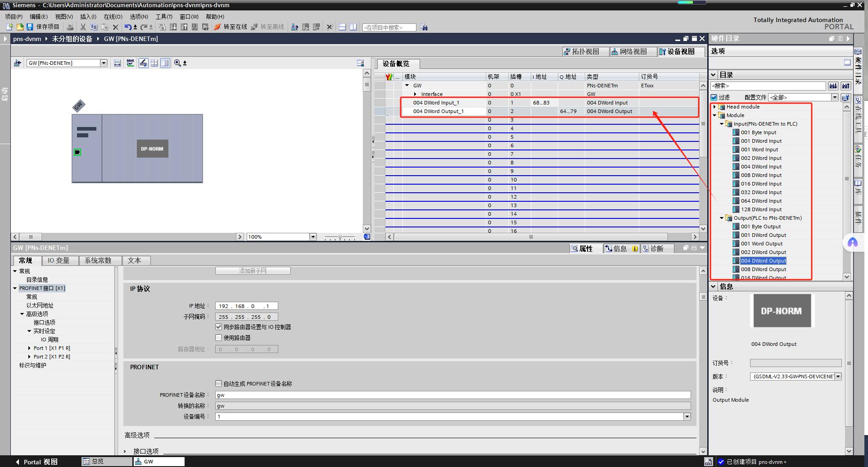Uncheck 同步路由器设置与 IO 控制器

tap(219, 327)
